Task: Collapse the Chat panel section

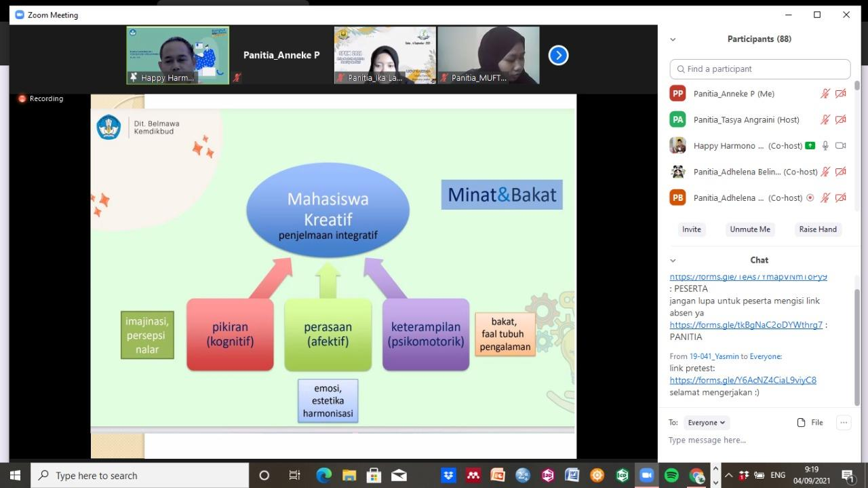Action: coord(673,260)
